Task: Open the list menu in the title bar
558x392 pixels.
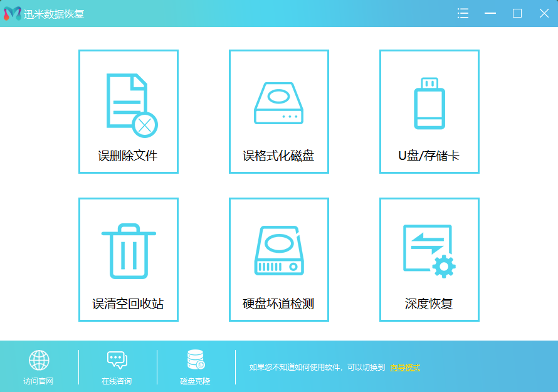Action: coord(463,13)
